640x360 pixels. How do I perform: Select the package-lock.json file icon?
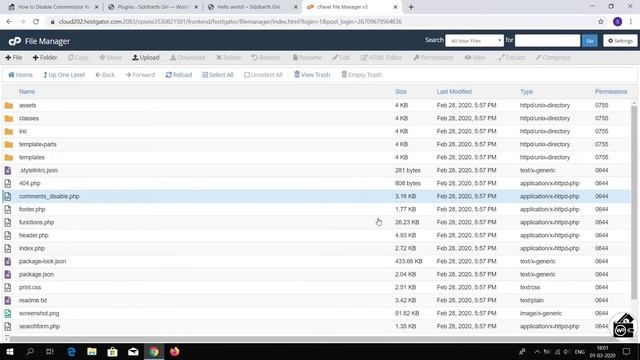pos(8,261)
